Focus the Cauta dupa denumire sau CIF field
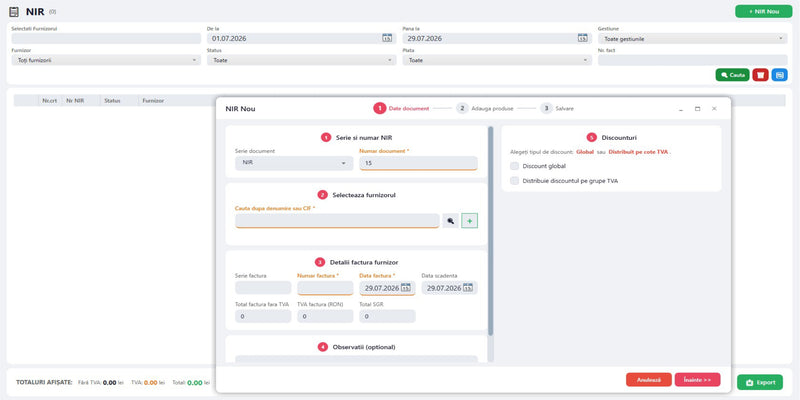The image size is (800, 400). click(x=337, y=221)
